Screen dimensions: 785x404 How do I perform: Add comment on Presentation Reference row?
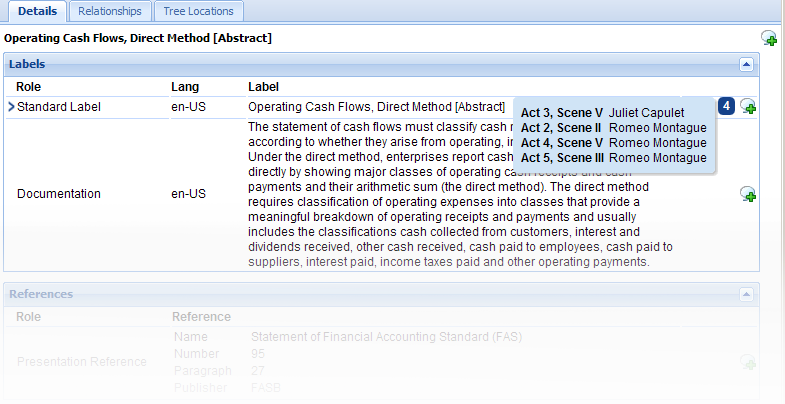click(x=748, y=361)
